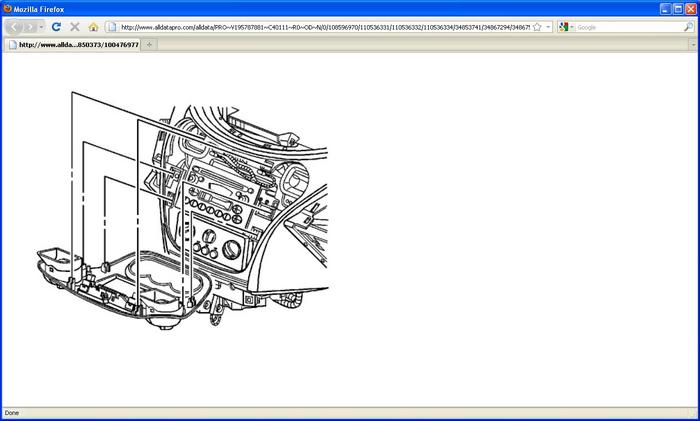Go to the Home page icon
The width and height of the screenshot is (700, 421).
point(93,27)
